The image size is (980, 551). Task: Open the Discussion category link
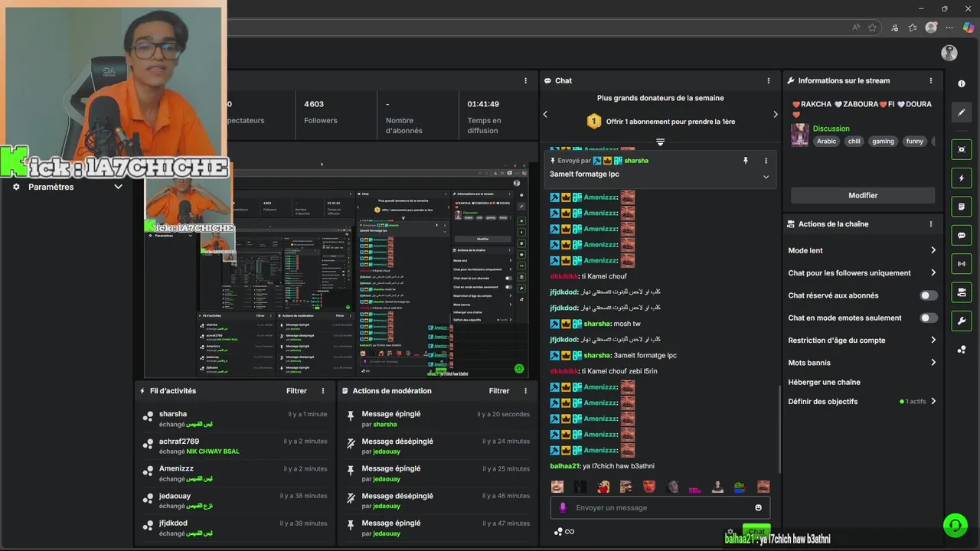click(831, 129)
